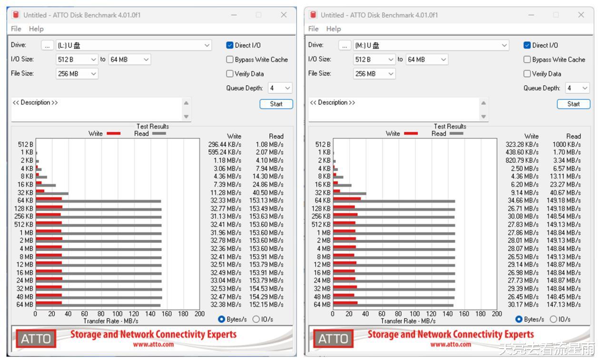Screen dimensions: 602x364
Task: Click the write value 34.66 MB/s
Action: 523,200
